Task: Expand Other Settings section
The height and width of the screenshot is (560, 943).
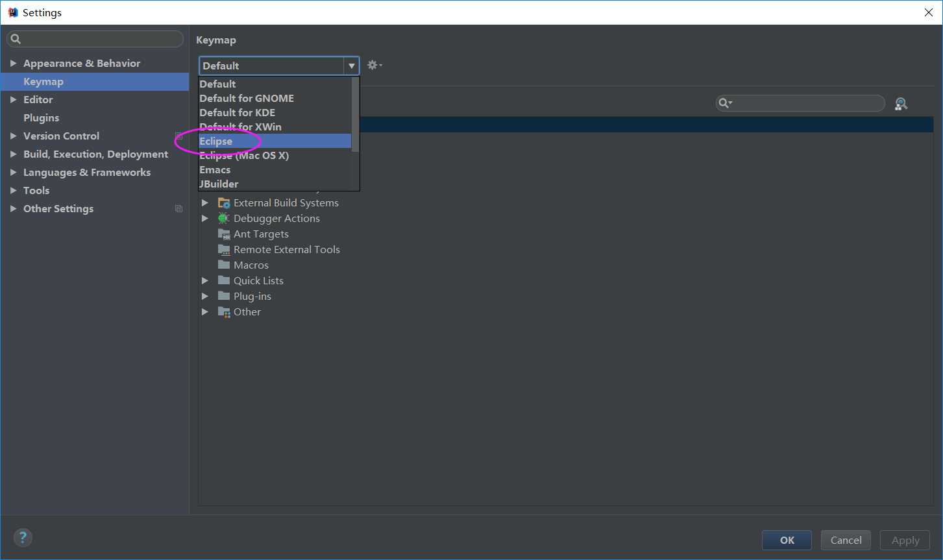Action: tap(13, 209)
